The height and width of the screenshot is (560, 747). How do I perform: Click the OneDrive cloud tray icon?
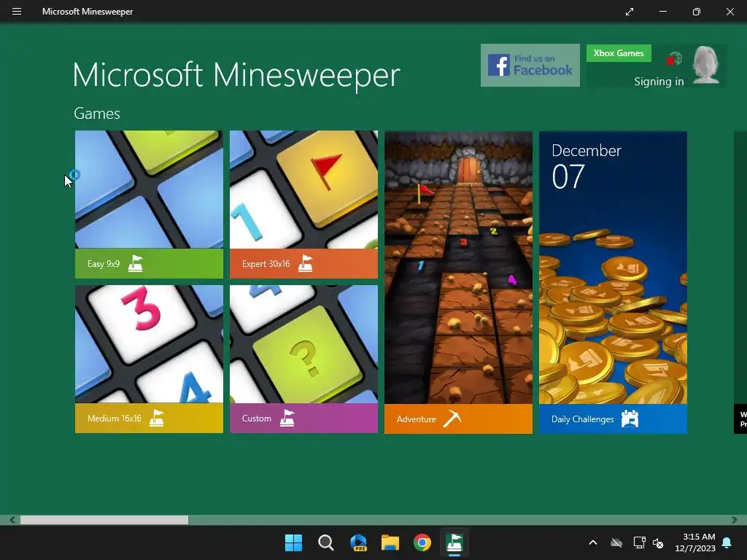(x=616, y=542)
